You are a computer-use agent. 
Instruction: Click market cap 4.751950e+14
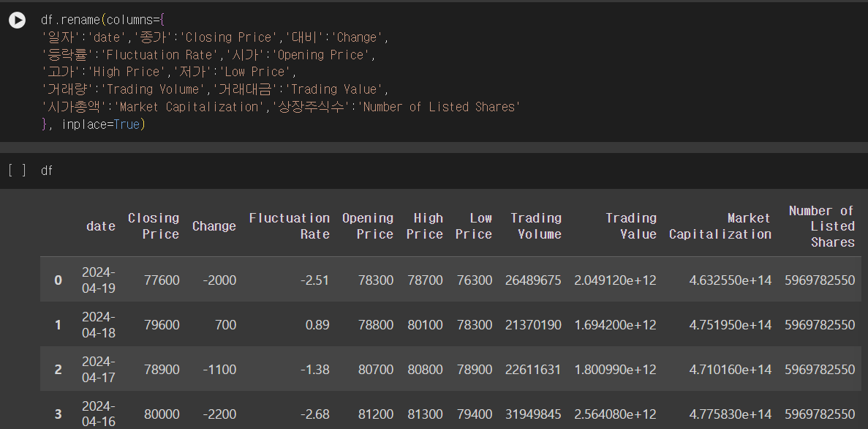pos(731,325)
